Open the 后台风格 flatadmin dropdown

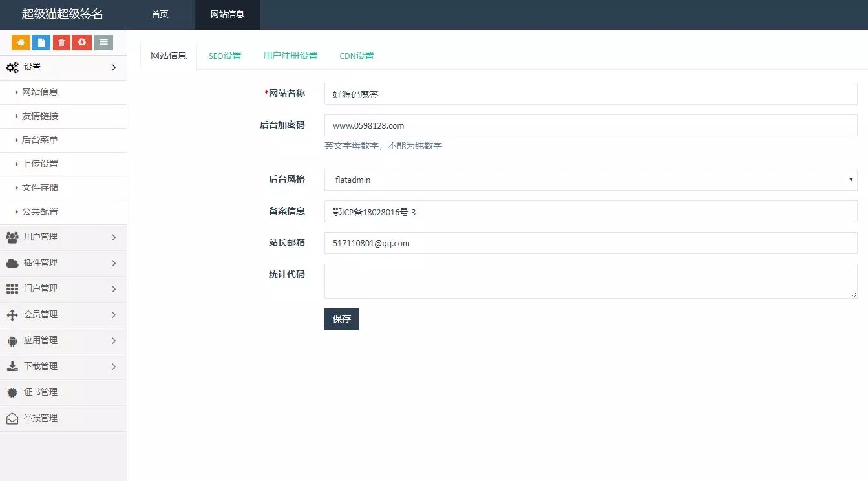click(590, 180)
